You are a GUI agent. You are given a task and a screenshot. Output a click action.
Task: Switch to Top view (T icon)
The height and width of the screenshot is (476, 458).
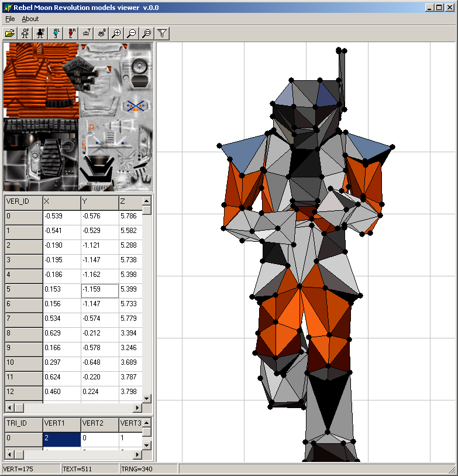86,33
